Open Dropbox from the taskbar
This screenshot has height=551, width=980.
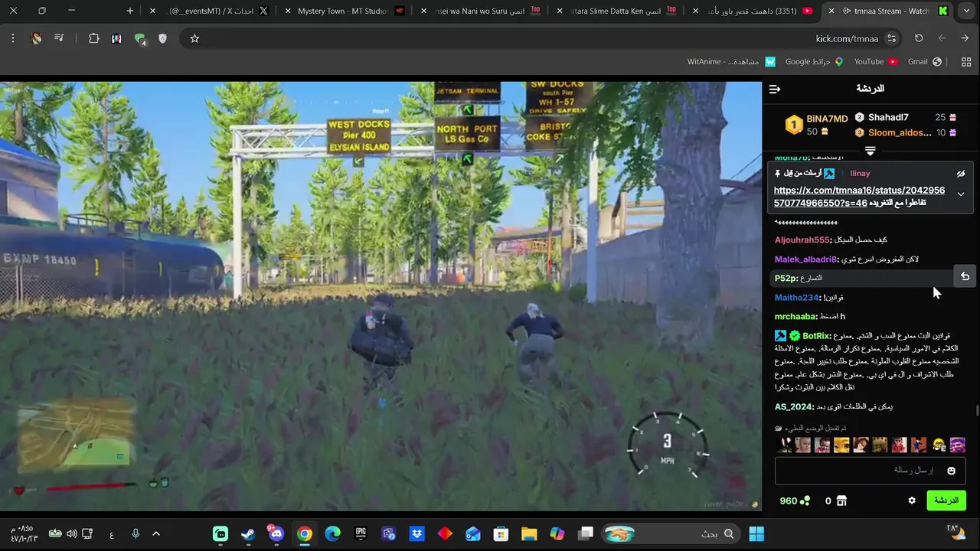pyautogui.click(x=416, y=533)
